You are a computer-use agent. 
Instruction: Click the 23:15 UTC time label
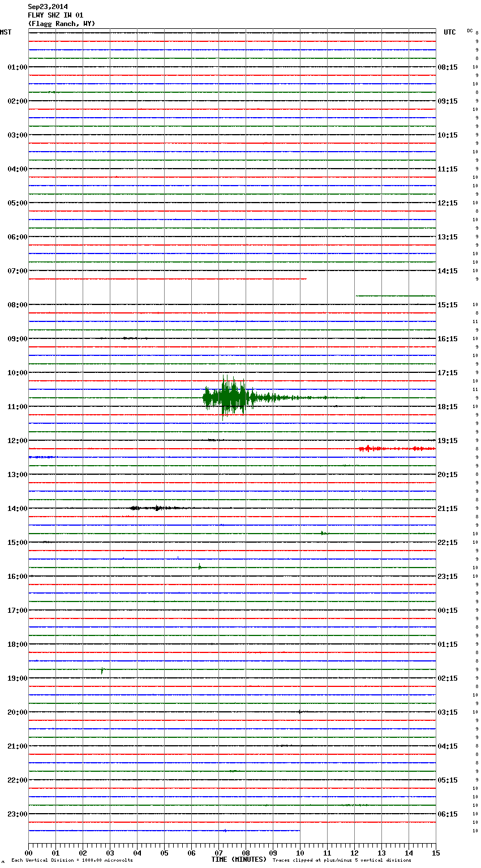(448, 577)
